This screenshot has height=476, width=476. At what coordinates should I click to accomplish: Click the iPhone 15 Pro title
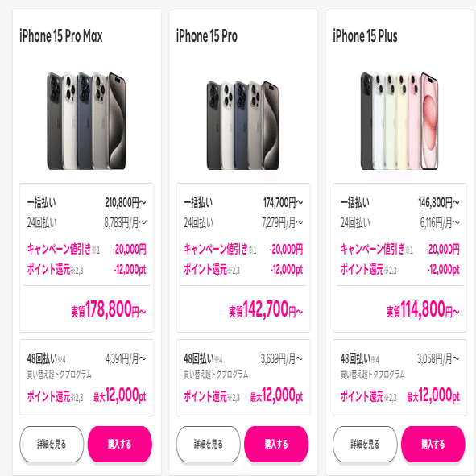coord(207,35)
